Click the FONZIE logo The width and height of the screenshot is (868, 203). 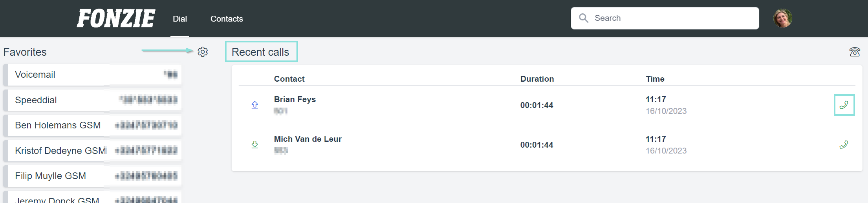pyautogui.click(x=116, y=18)
